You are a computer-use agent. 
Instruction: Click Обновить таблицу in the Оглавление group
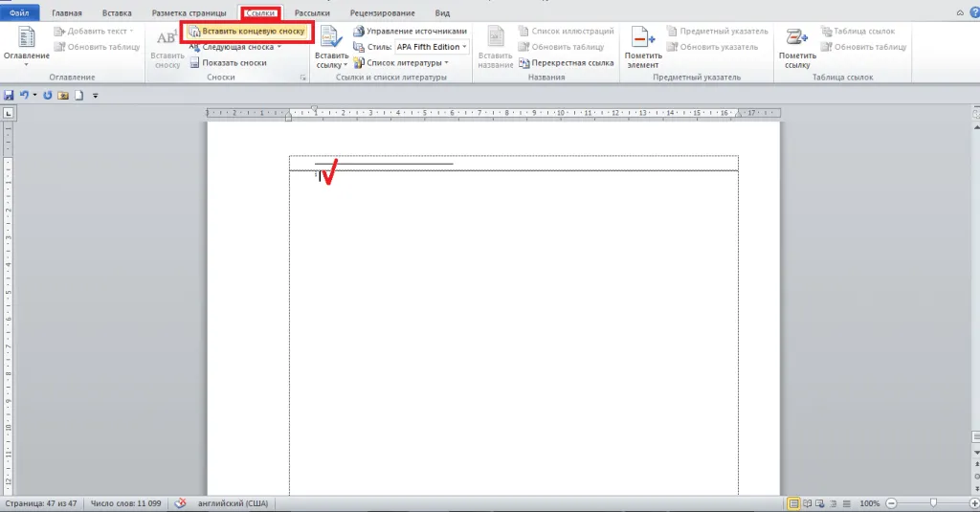tap(97, 47)
